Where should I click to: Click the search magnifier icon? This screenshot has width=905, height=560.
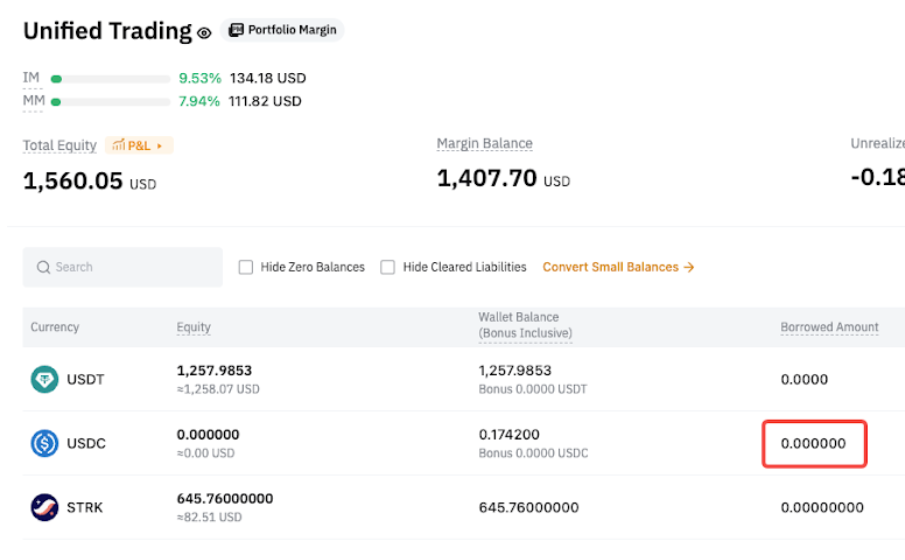point(43,268)
